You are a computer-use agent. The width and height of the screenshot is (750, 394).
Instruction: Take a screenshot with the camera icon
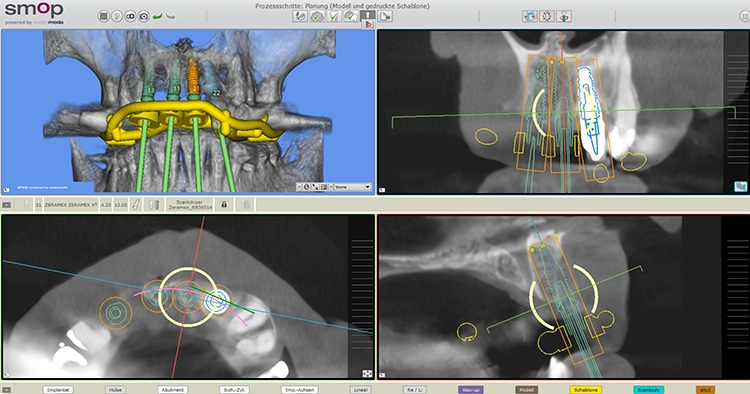(x=143, y=17)
